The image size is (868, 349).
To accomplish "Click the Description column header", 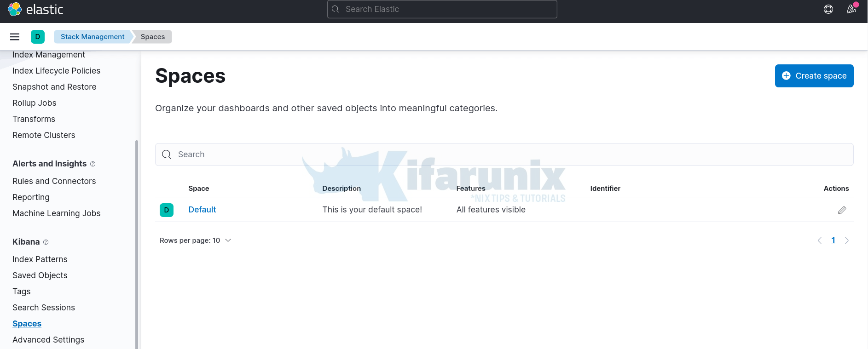I will tap(341, 189).
